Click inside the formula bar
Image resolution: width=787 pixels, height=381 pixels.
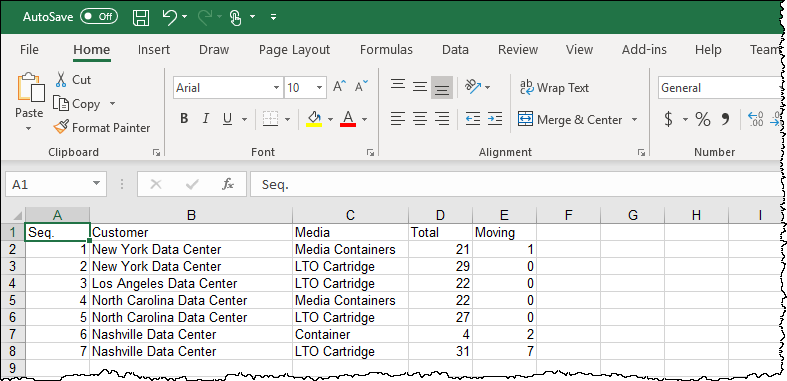[517, 184]
